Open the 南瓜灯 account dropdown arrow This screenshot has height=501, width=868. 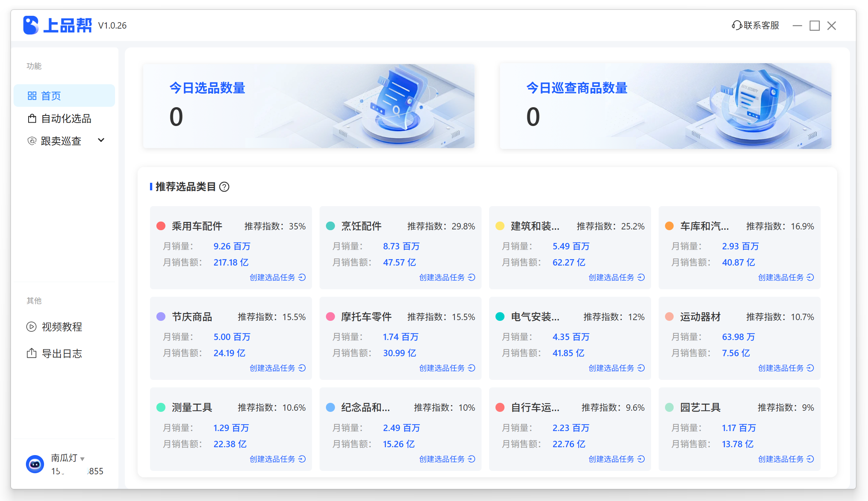82,459
